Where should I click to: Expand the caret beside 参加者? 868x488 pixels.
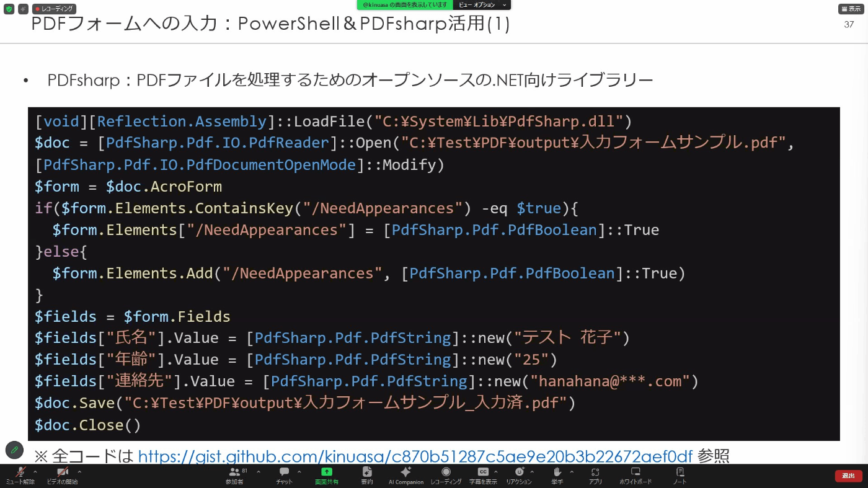click(258, 472)
